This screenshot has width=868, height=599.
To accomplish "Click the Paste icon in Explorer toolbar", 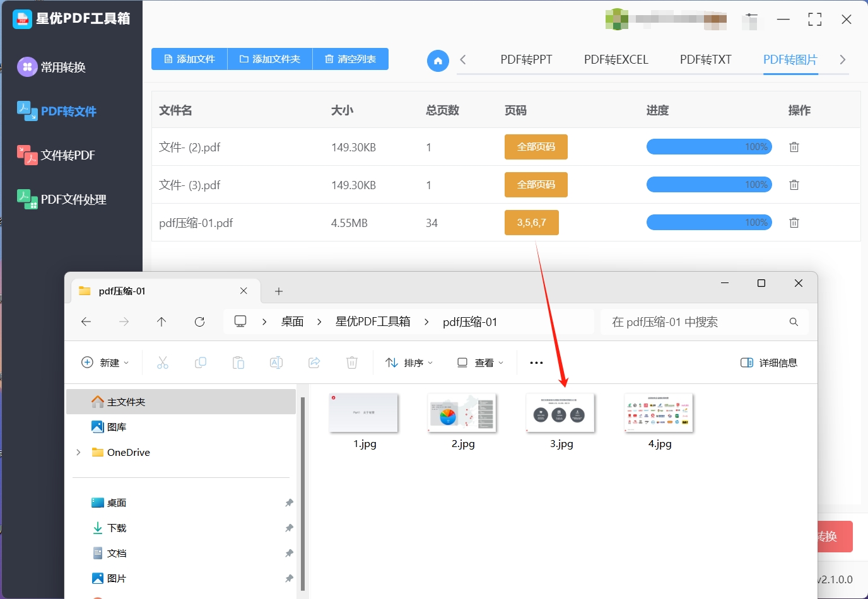I will point(238,363).
